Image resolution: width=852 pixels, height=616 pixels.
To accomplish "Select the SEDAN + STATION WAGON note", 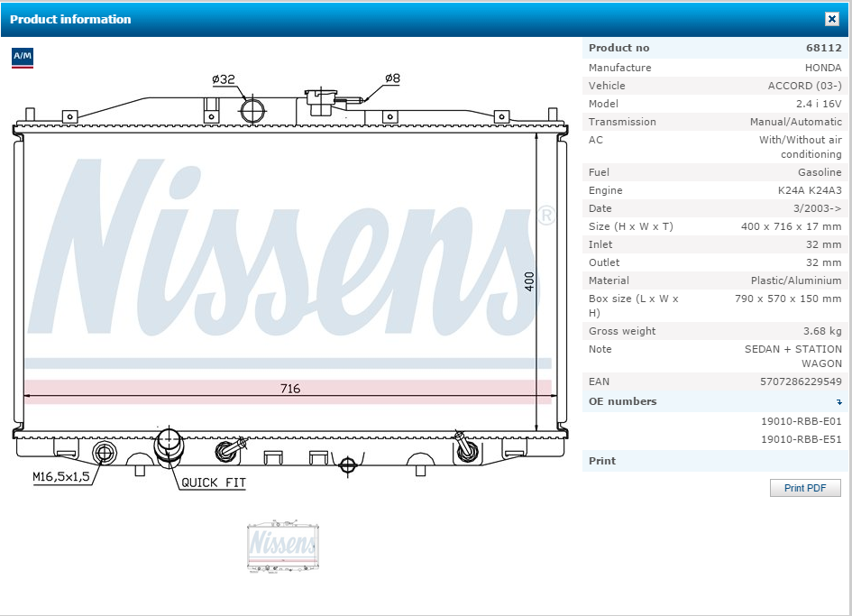I will [x=792, y=356].
